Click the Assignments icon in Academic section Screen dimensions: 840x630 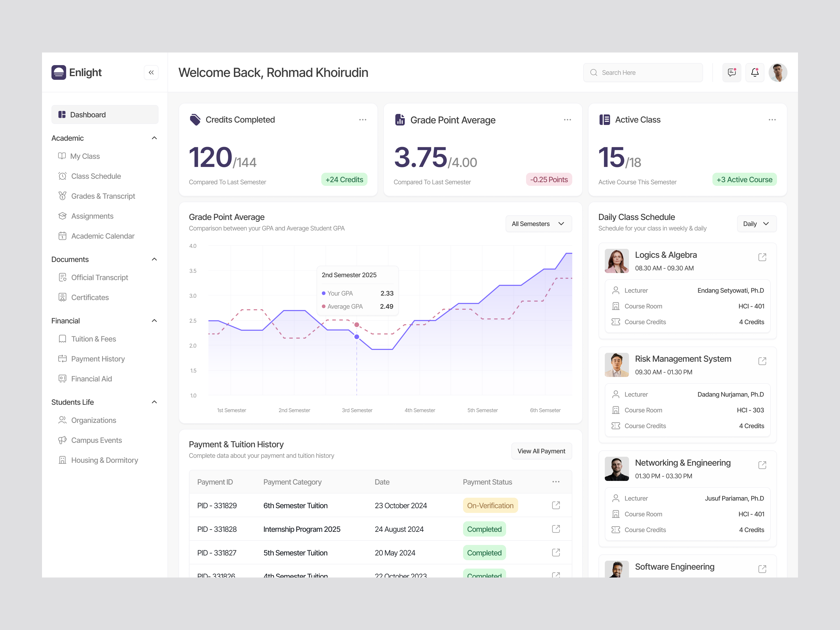point(62,216)
